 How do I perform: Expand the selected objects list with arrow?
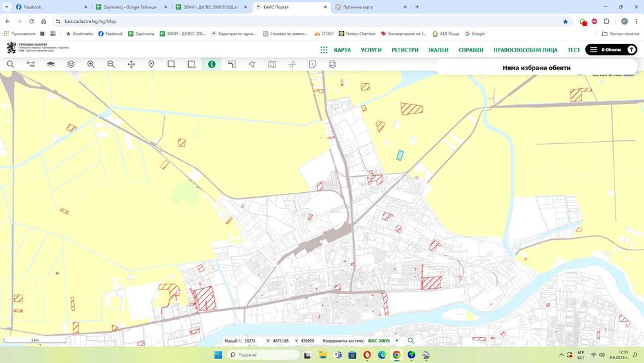point(631,50)
